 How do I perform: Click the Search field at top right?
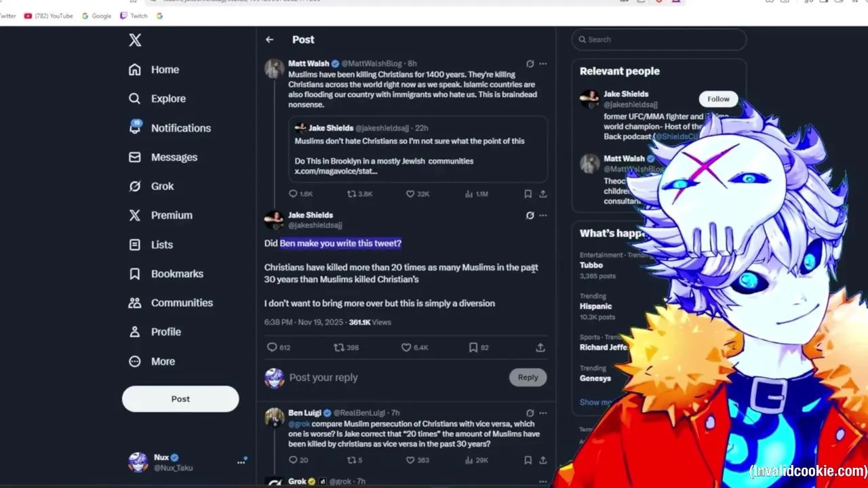pyautogui.click(x=659, y=39)
